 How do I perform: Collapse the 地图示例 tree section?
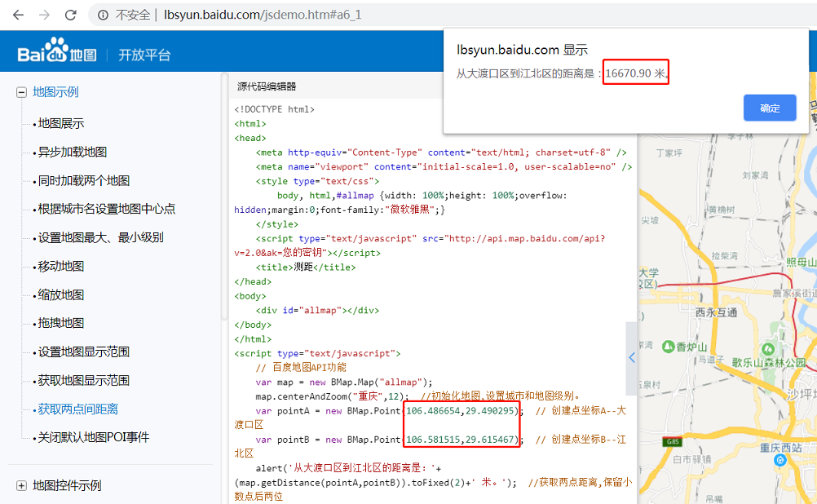pos(21,93)
